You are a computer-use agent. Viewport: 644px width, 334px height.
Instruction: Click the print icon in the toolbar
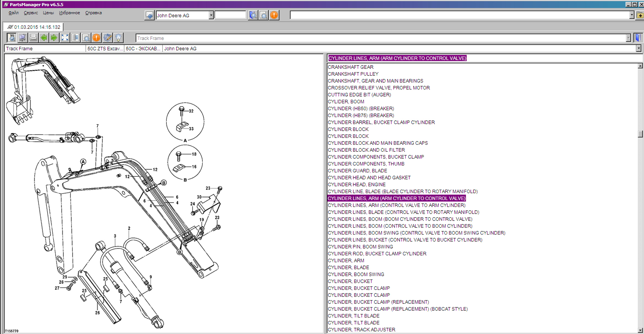(33, 38)
